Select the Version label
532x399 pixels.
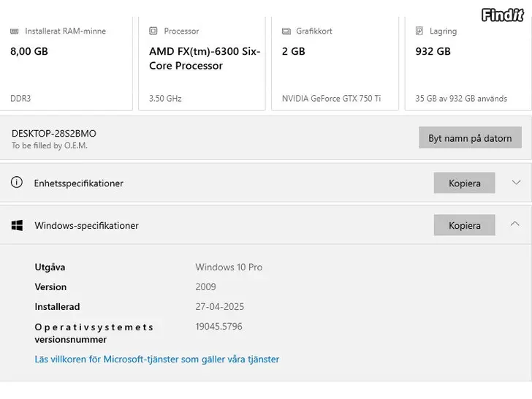[50, 286]
